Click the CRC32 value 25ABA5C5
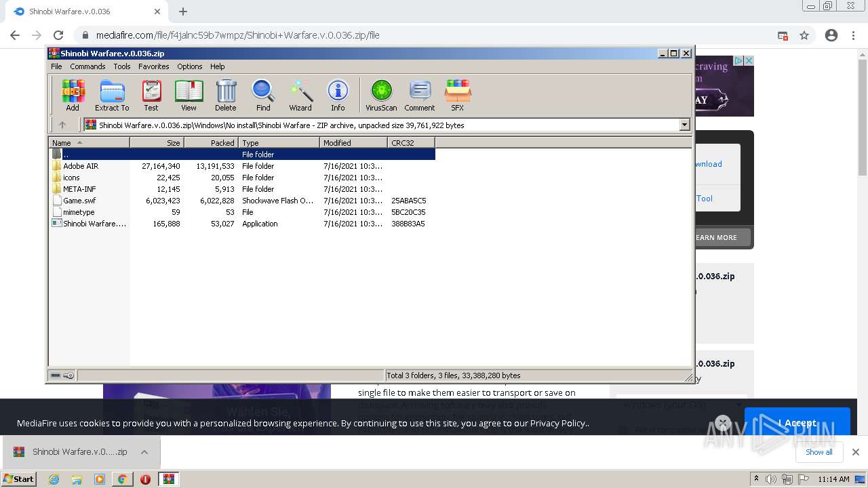 408,201
